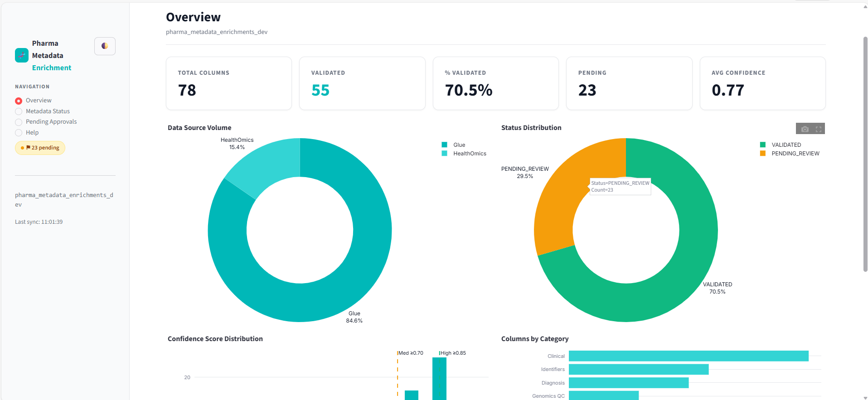
Task: Click the Glue 84.6% slice label
Action: tap(354, 317)
